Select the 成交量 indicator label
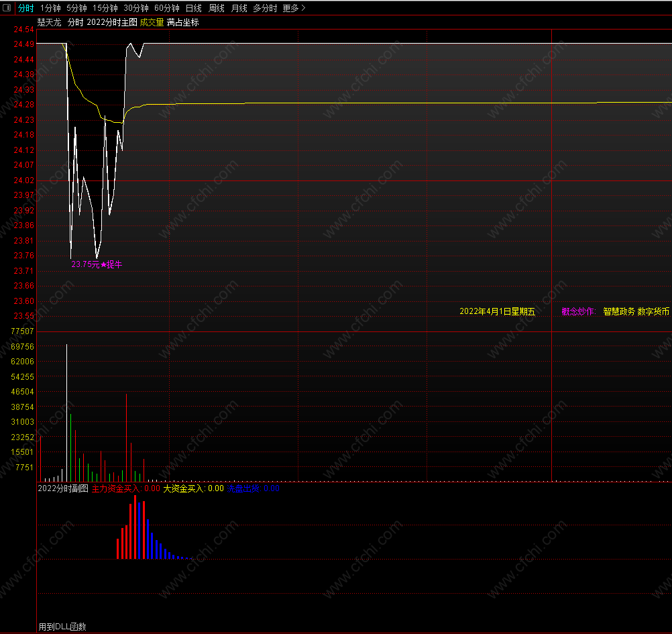The height and width of the screenshot is (634, 672). [x=152, y=22]
